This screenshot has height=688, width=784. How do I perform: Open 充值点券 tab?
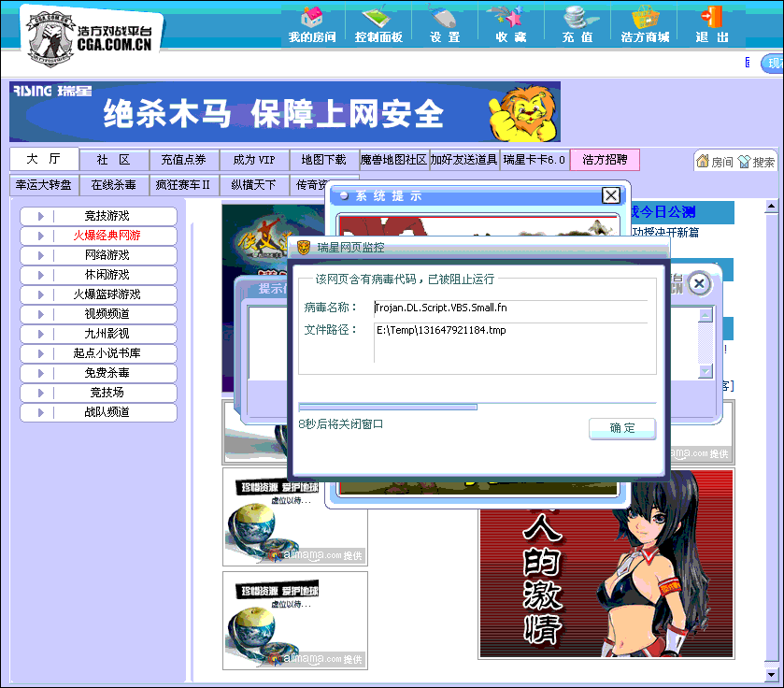point(184,160)
